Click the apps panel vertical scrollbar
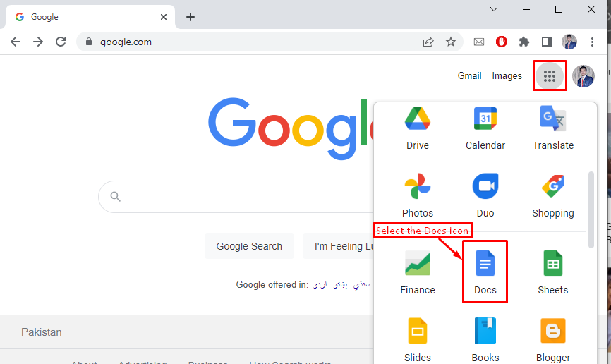Viewport: 611px width, 364px height. [x=591, y=208]
